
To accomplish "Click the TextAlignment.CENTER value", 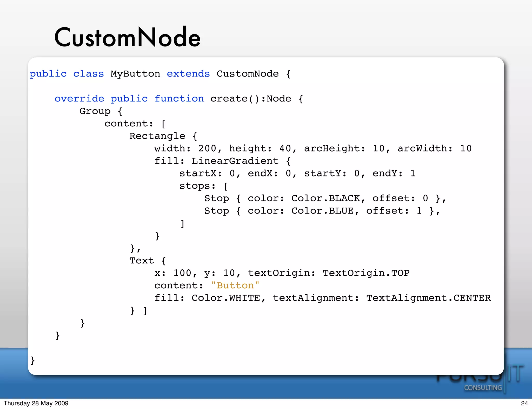I will pyautogui.click(x=428, y=298).
